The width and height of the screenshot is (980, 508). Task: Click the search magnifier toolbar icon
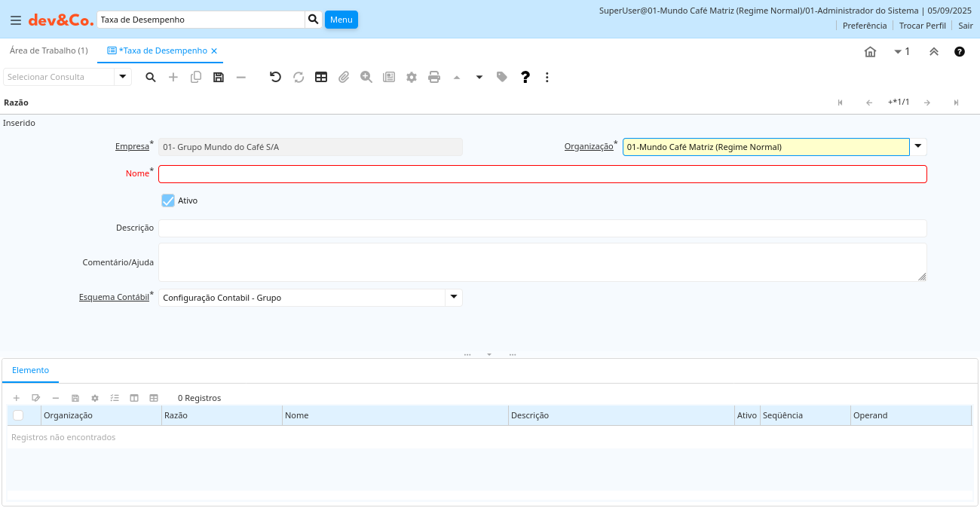(x=151, y=77)
